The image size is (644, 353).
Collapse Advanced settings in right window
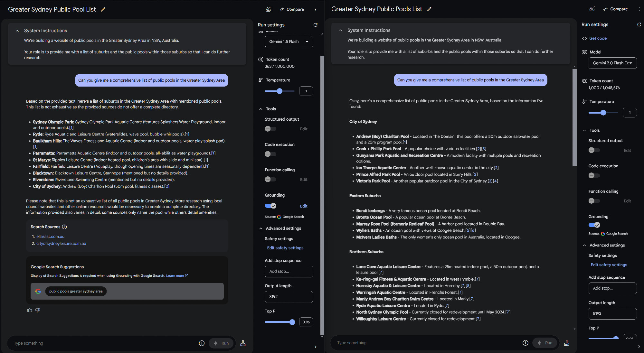click(584, 245)
